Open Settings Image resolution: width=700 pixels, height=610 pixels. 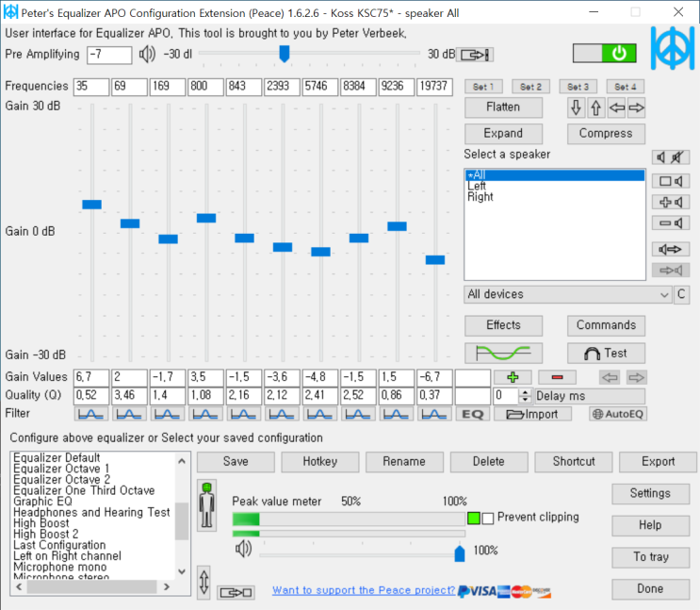point(650,493)
